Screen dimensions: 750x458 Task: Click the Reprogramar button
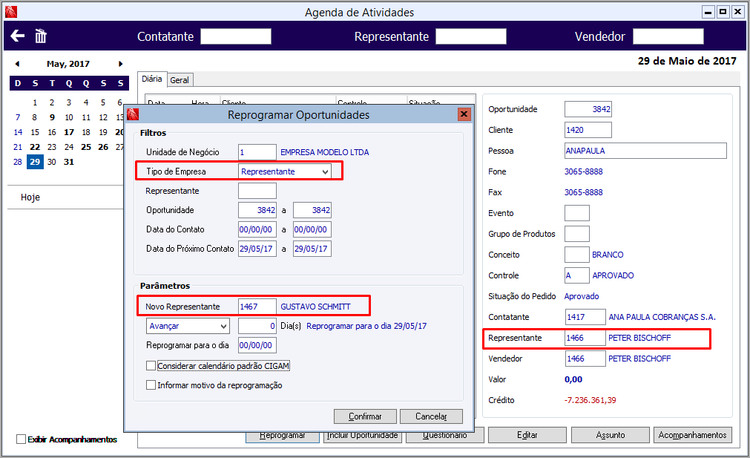[282, 436]
